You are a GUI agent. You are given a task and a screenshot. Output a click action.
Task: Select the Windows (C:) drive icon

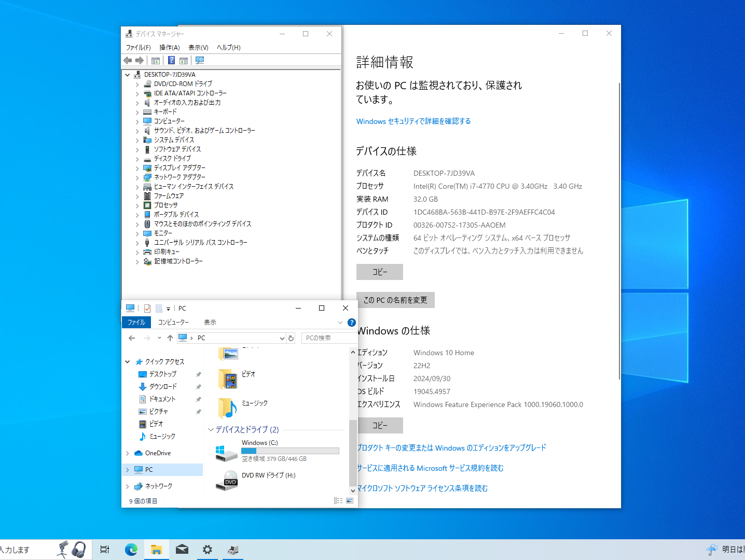coord(227,453)
